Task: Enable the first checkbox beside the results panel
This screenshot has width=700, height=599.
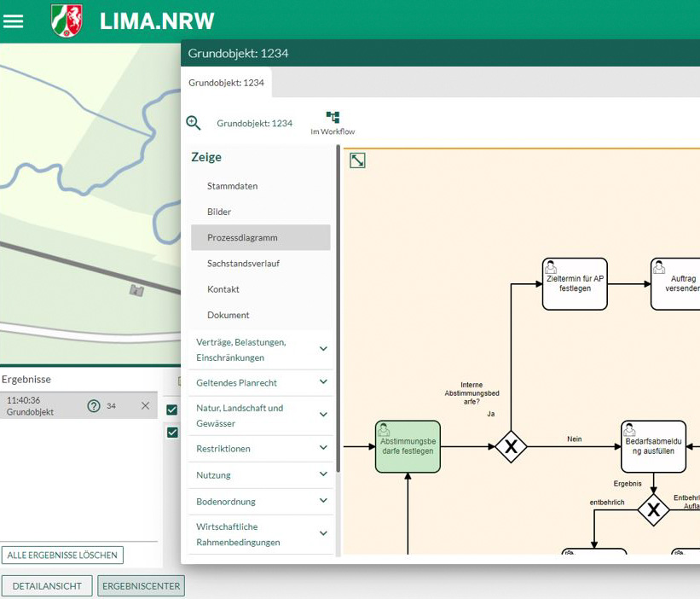Action: click(172, 409)
